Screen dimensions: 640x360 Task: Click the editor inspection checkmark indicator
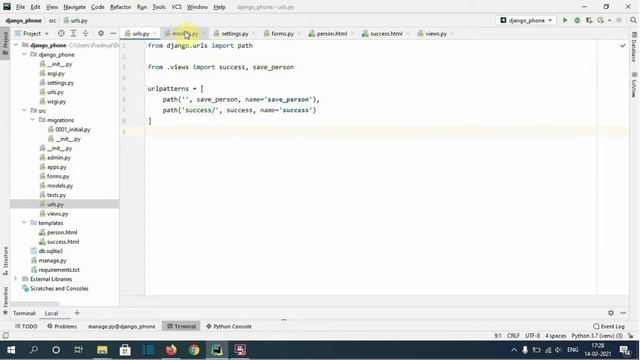623,46
